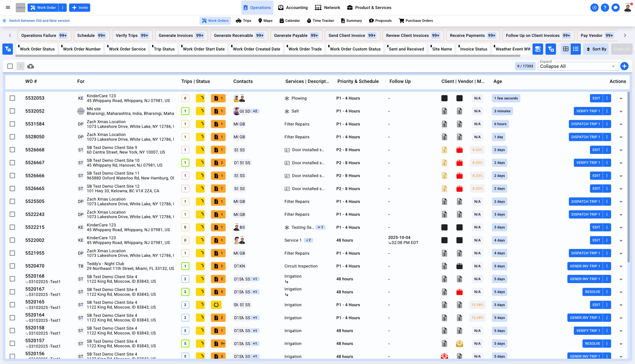Switch to grid view layout icon

565,49
